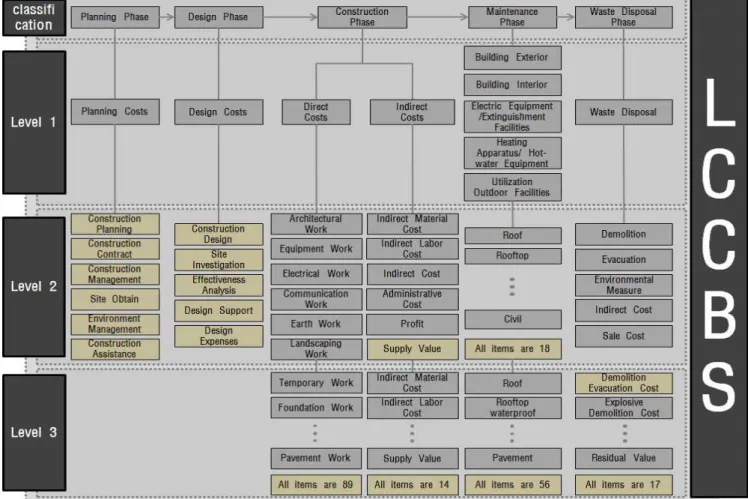Select the Temporary Work box
Viewport: 748px width, 499px height.
[316, 383]
